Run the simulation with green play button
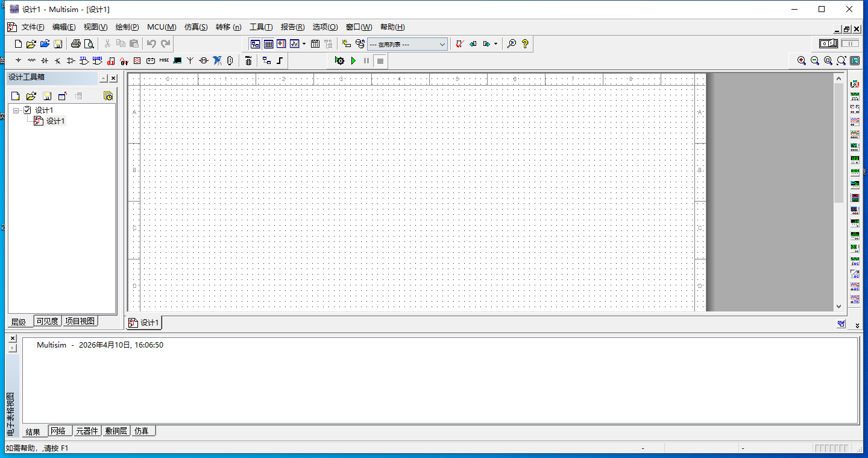Viewport: 868px width, 458px height. tap(353, 60)
